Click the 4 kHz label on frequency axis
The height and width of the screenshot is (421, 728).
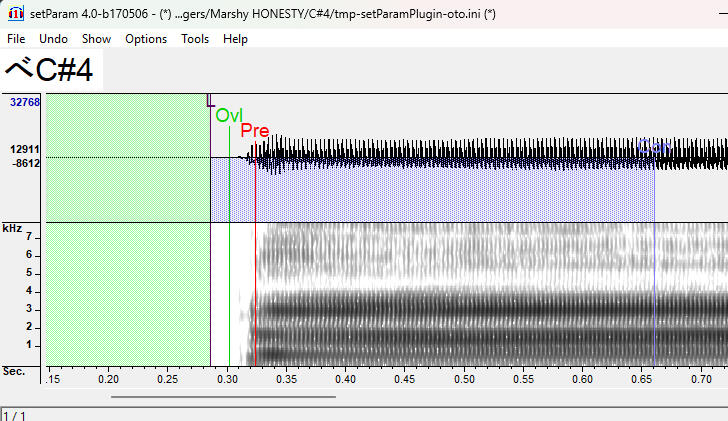[30, 291]
